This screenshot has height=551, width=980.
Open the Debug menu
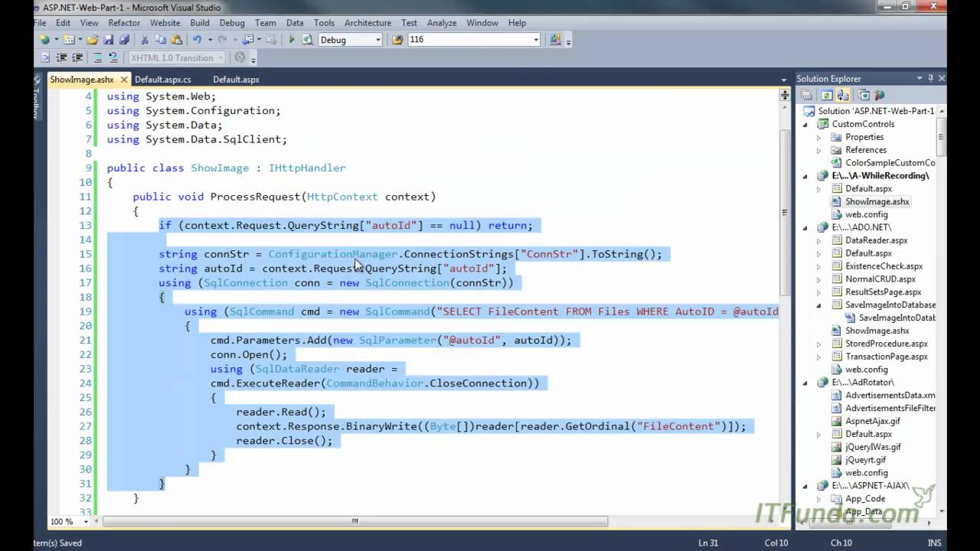point(232,23)
